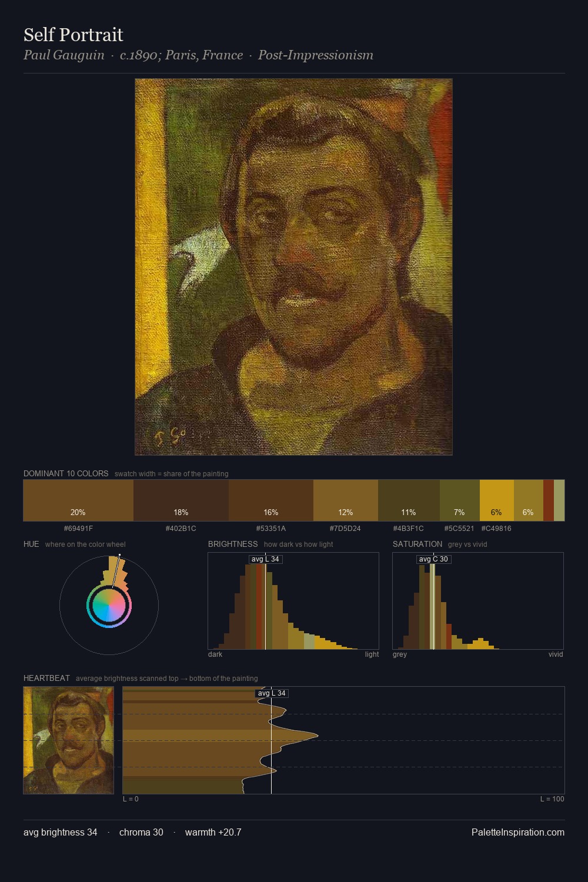Choose the 12% golden brown swatch

coord(346,500)
